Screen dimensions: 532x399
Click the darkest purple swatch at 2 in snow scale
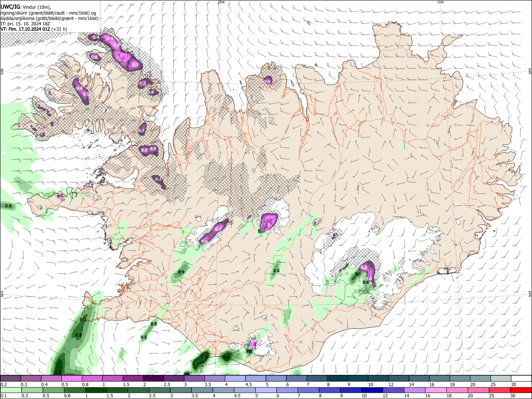[x=153, y=379]
